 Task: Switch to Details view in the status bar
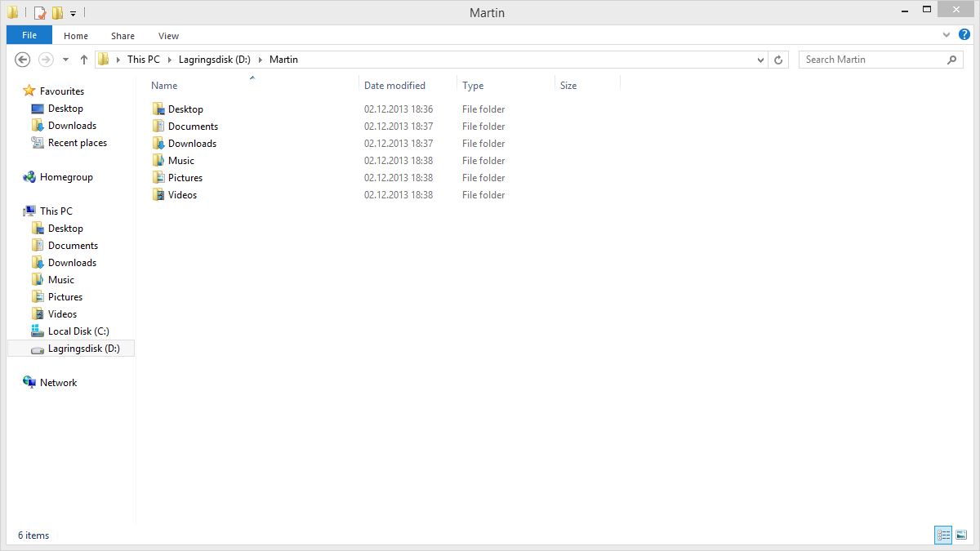[x=944, y=535]
